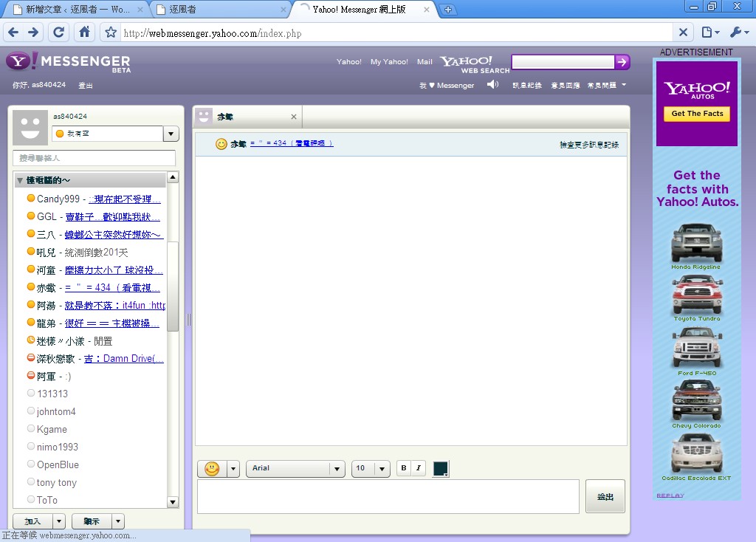
Task: Open the wrench settings menu
Action: click(x=739, y=32)
